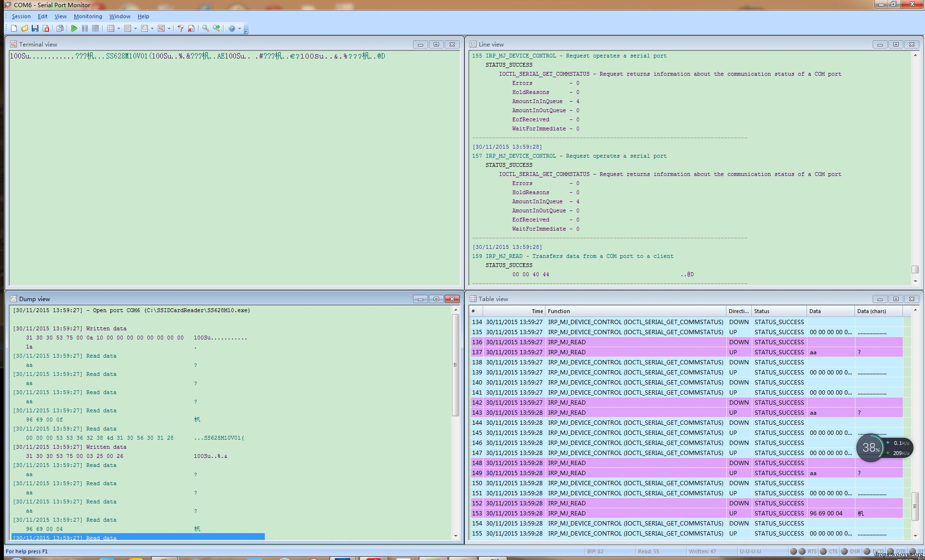Open the Monitoring menu
The image size is (925, 560).
87,16
